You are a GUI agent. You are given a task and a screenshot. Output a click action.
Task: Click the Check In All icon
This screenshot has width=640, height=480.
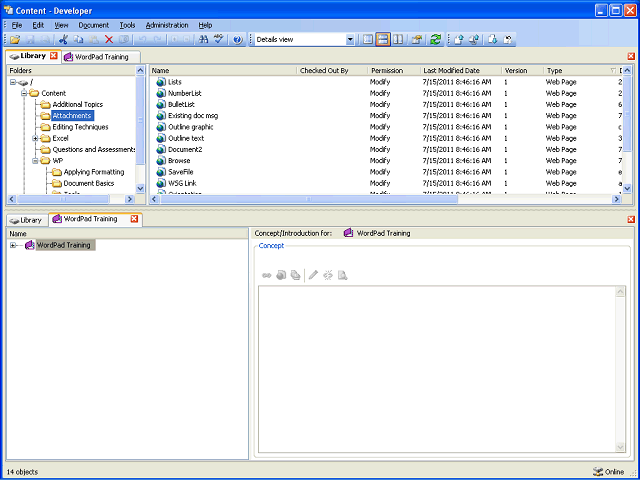pos(474,40)
